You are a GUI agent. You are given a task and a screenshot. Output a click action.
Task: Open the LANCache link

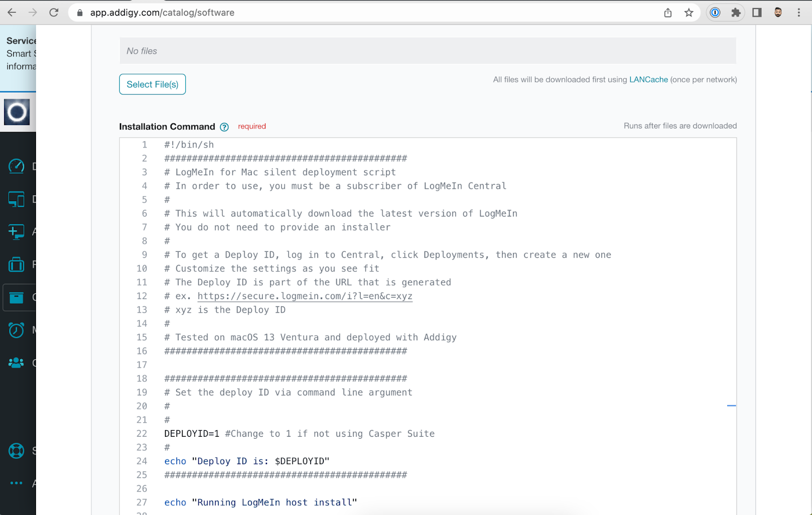tap(649, 80)
